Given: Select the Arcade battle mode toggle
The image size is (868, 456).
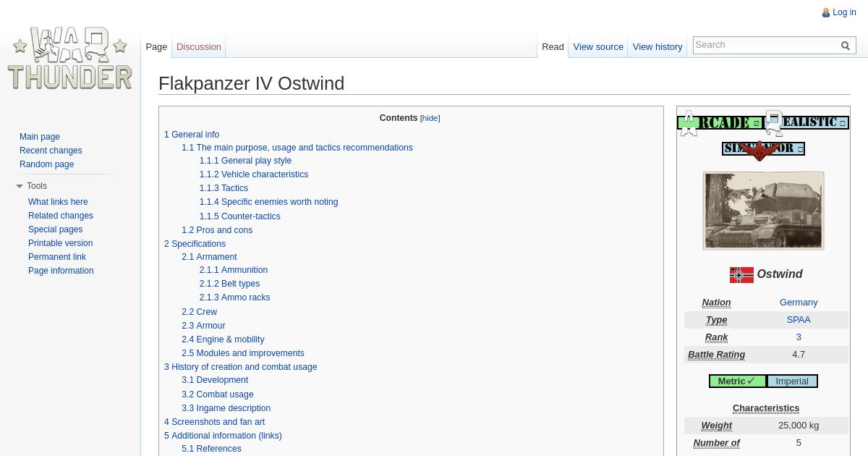Looking at the screenshot, I should click(720, 122).
